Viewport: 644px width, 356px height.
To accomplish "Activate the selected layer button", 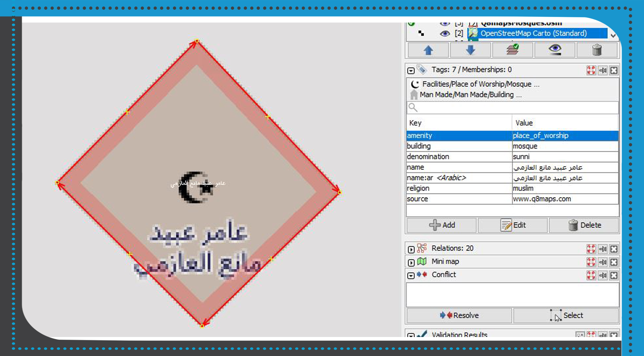I will click(513, 50).
